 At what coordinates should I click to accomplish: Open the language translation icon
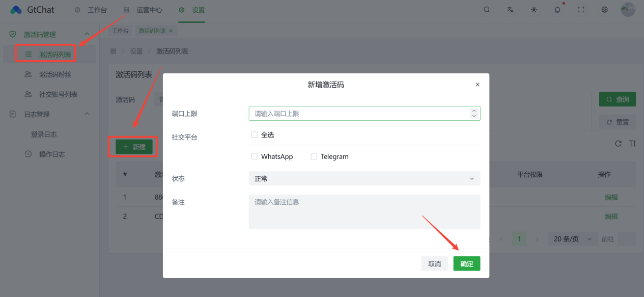[x=510, y=10]
